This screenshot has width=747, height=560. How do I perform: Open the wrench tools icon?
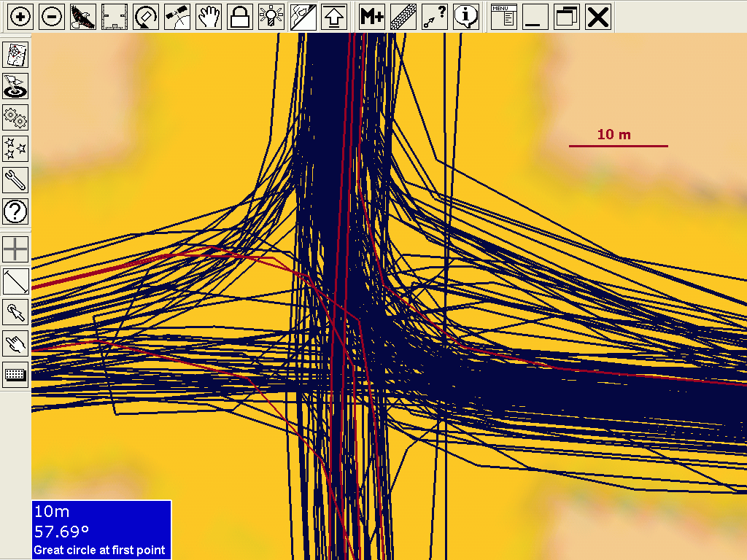[x=15, y=180]
